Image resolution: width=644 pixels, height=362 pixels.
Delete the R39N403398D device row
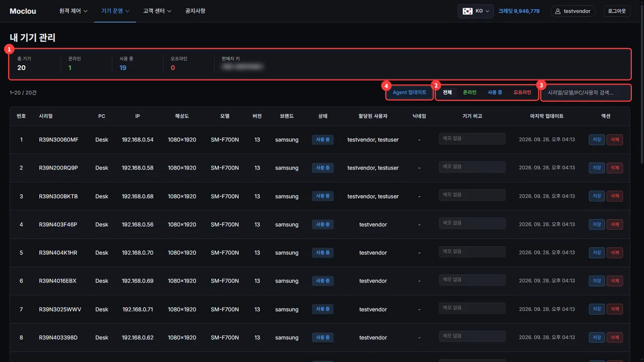pos(614,337)
